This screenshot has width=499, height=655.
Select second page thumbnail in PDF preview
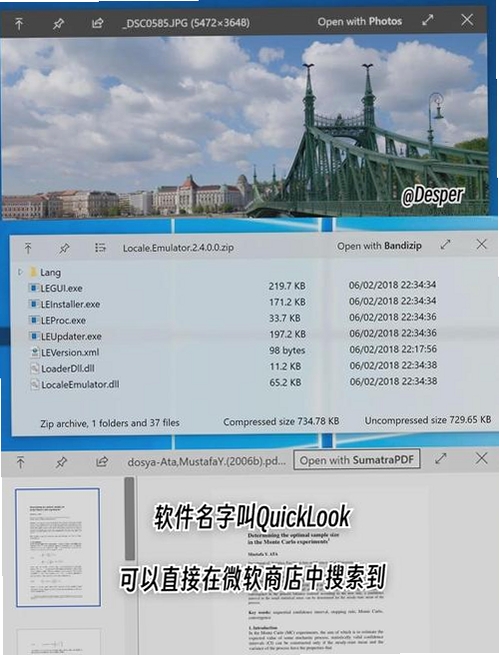[58, 642]
